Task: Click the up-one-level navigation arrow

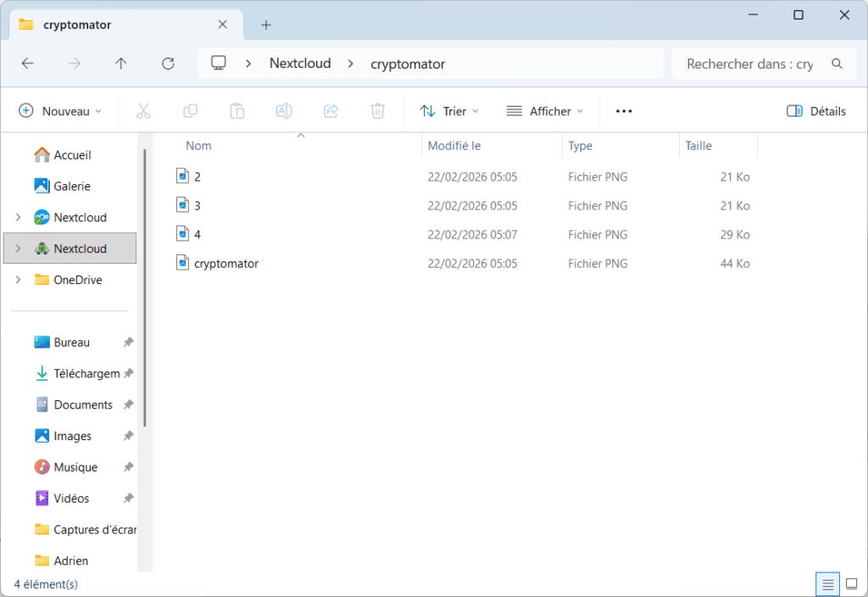Action: pyautogui.click(x=120, y=64)
